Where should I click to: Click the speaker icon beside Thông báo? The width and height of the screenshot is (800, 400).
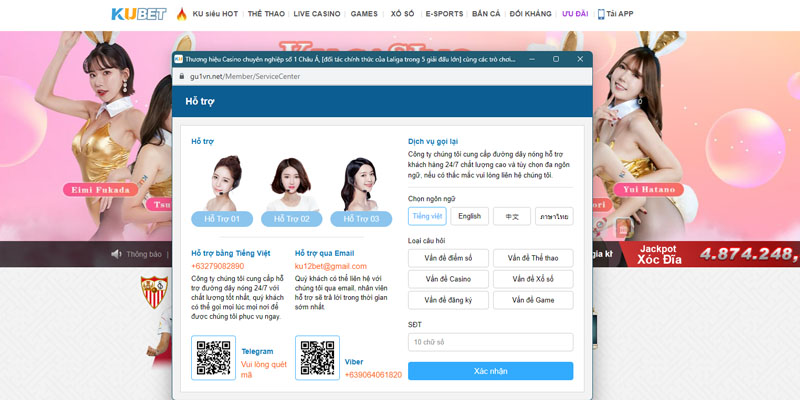pos(116,254)
